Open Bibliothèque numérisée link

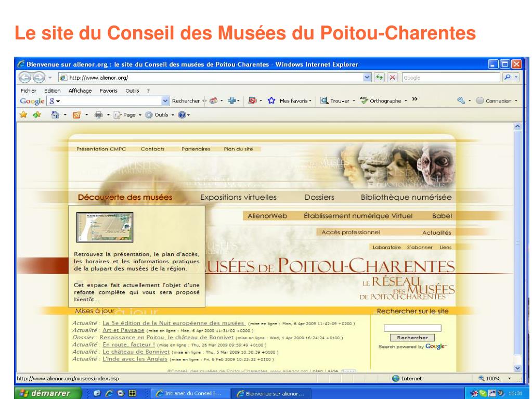coord(406,197)
